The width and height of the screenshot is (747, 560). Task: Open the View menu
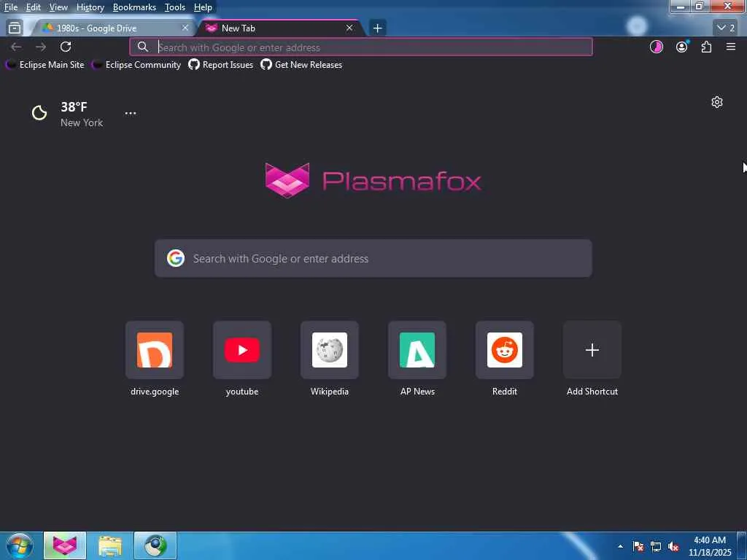tap(58, 7)
